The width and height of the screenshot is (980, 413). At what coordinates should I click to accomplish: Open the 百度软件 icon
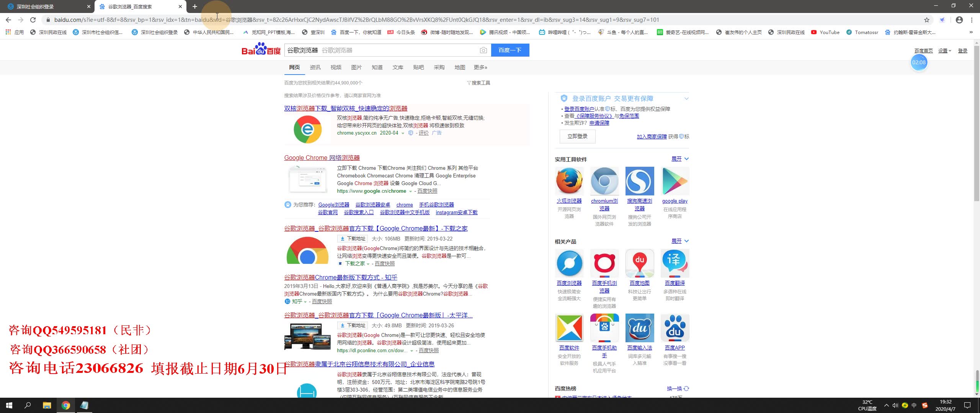point(569,328)
